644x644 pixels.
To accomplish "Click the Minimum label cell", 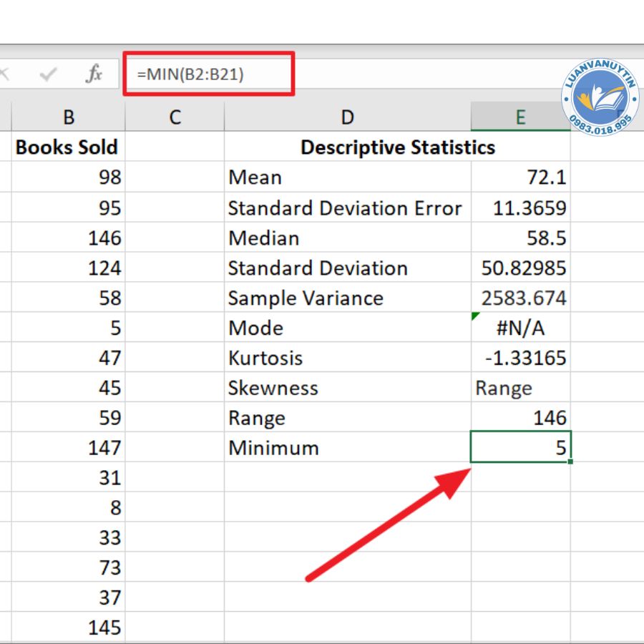I will click(346, 448).
